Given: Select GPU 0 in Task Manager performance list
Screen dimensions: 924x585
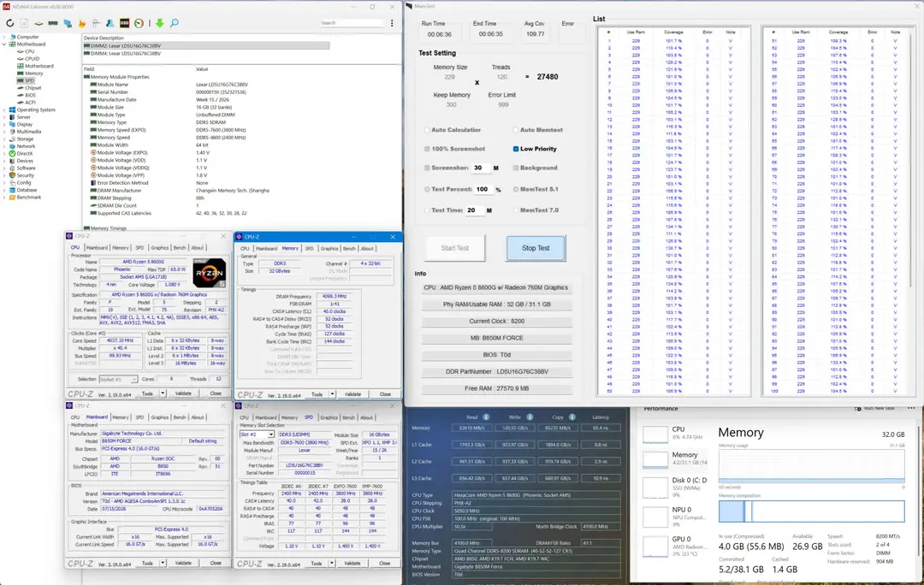Looking at the screenshot, I should tap(675, 546).
